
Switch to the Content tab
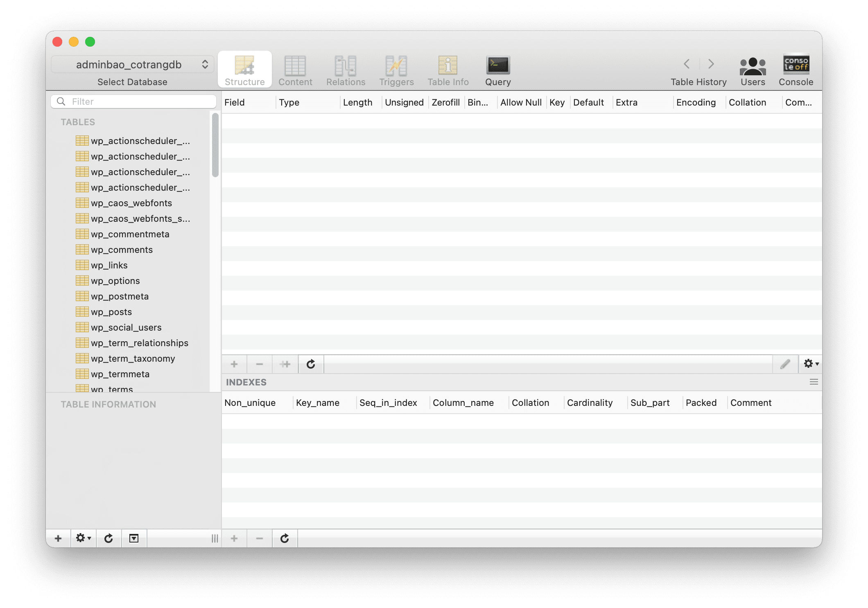pos(295,70)
